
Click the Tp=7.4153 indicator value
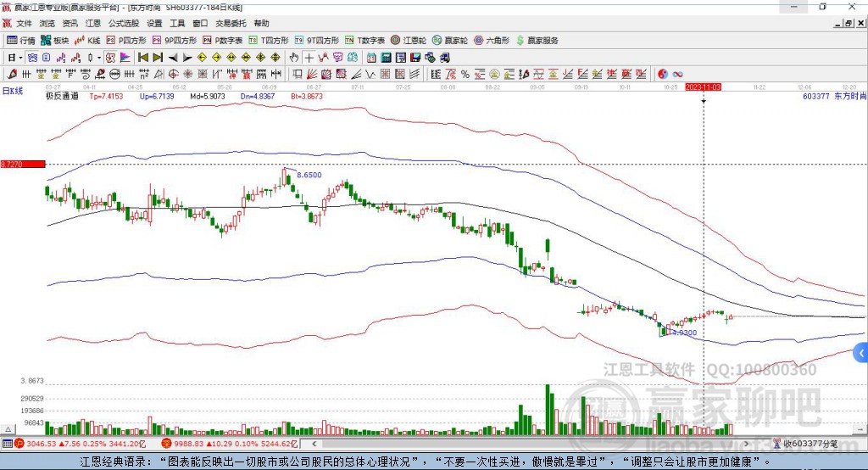click(106, 96)
